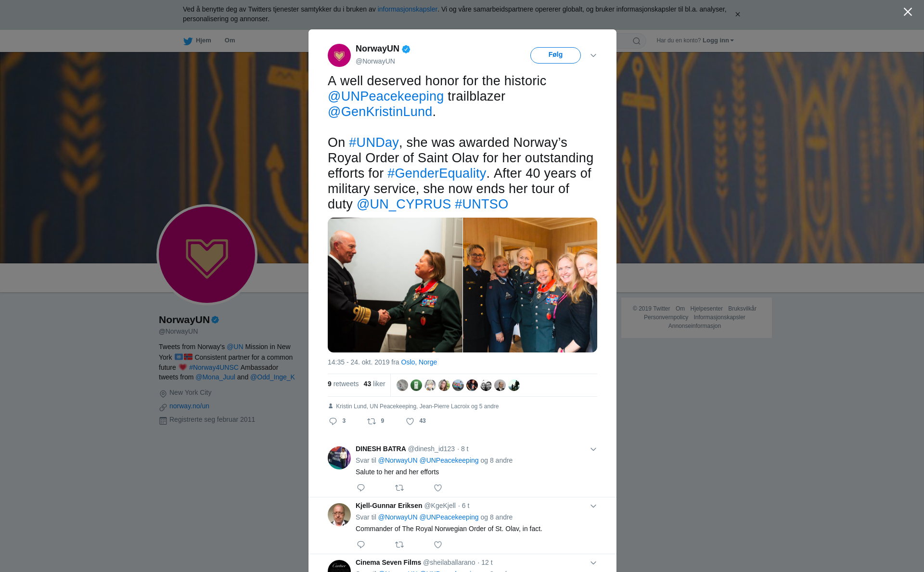This screenshot has height=572, width=924.
Task: Click the search magnifier icon
Action: tap(637, 41)
